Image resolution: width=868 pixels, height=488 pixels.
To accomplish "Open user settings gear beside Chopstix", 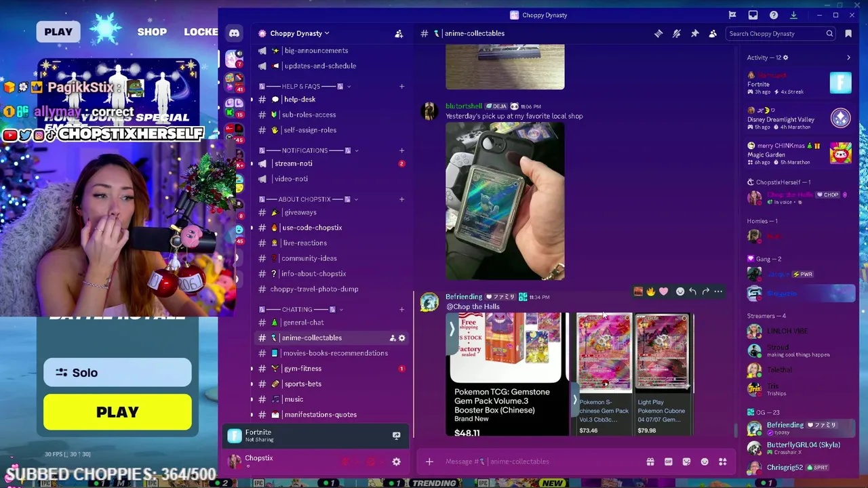I will (x=396, y=462).
